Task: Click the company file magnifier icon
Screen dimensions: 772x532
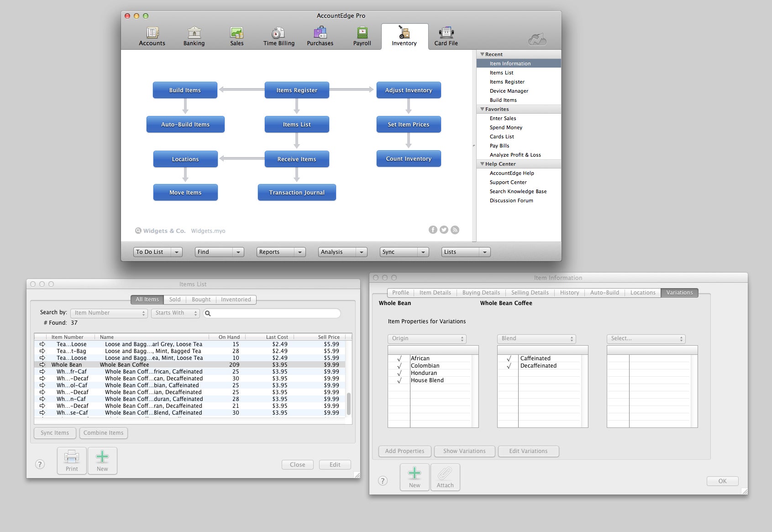Action: (138, 231)
